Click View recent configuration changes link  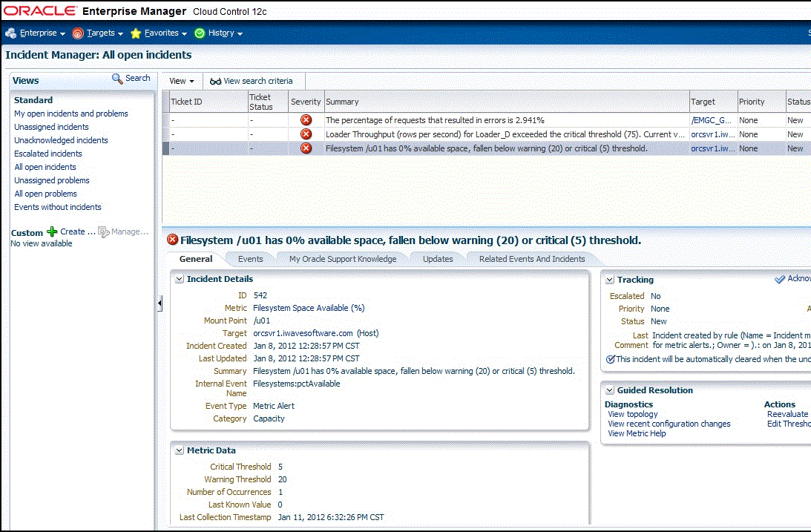(x=669, y=424)
